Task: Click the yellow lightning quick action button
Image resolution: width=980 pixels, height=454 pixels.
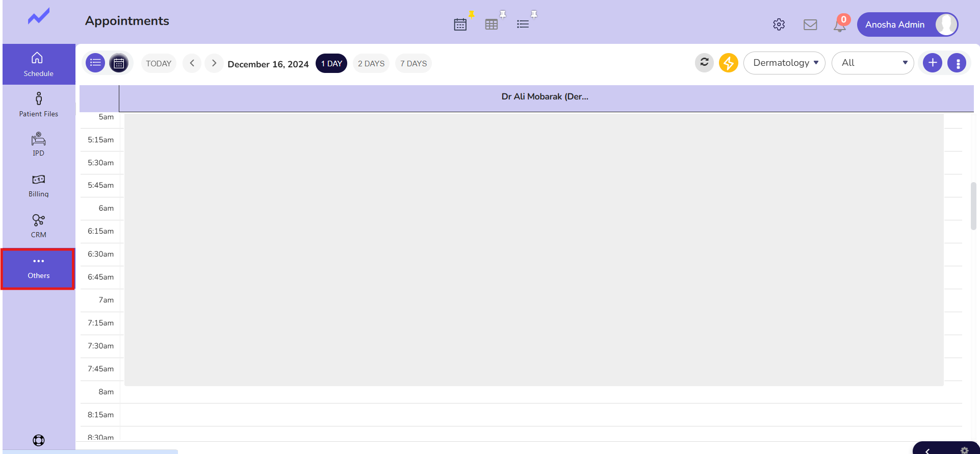Action: pos(728,63)
